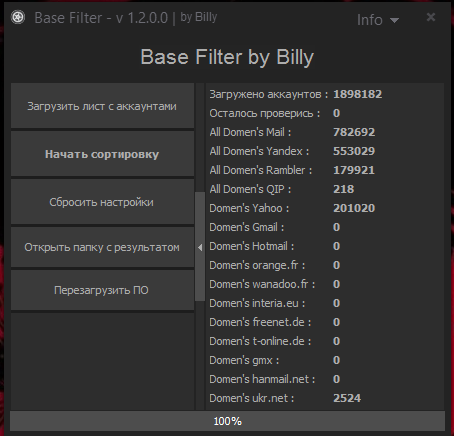Start sorting with Начать сортировку
454x436 pixels.
(102, 154)
